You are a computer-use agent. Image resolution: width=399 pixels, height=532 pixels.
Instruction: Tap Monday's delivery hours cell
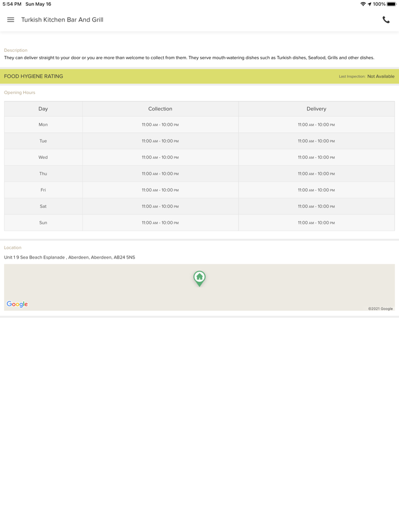point(316,125)
